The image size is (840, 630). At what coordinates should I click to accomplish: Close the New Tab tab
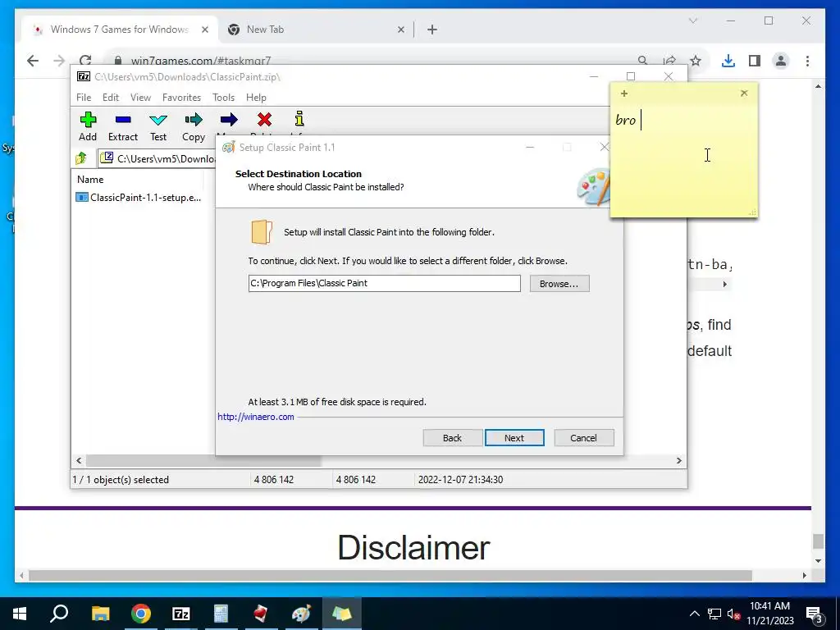coord(400,30)
